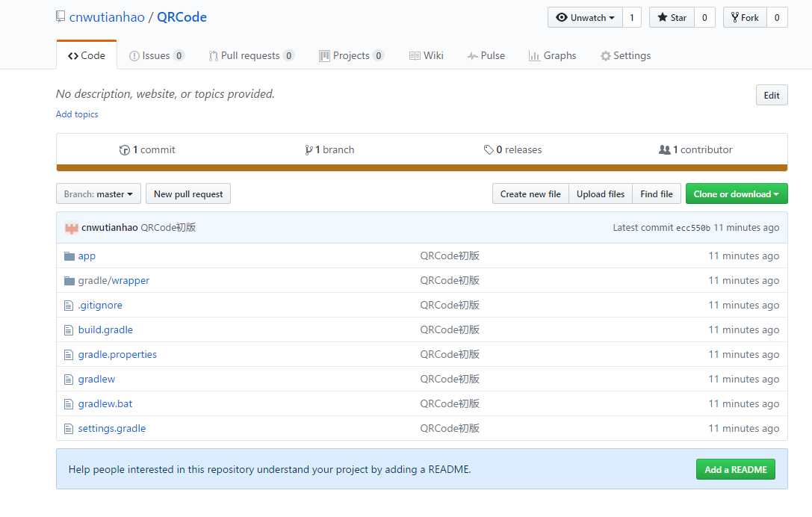Fork the QRCode repository
The height and width of the screenshot is (517, 812).
[745, 18]
